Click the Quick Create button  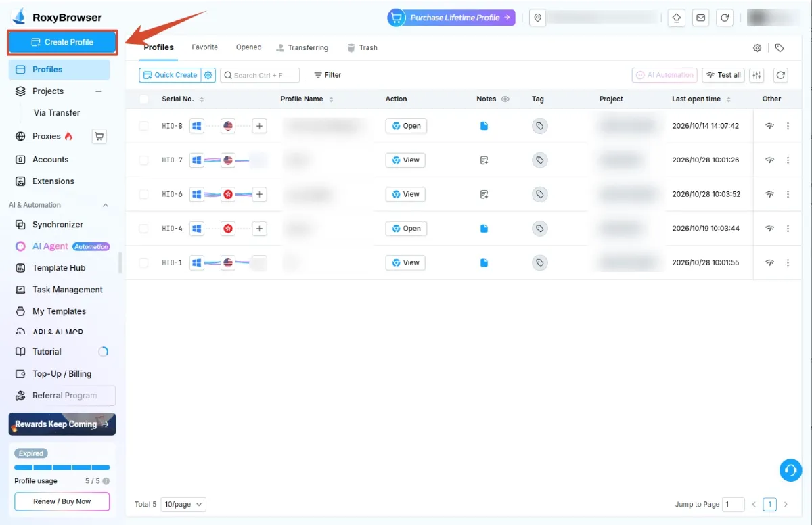[171, 75]
